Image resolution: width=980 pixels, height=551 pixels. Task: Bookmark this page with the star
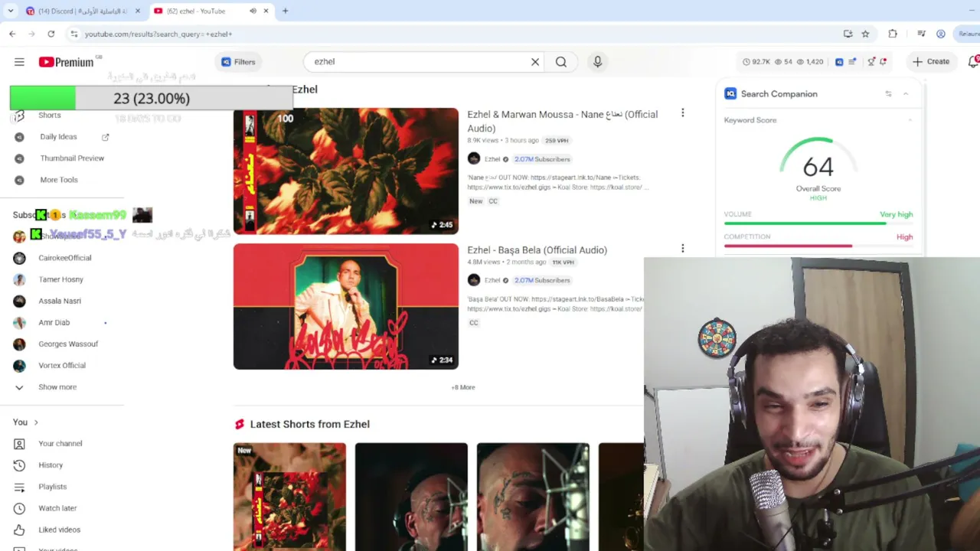coord(865,34)
